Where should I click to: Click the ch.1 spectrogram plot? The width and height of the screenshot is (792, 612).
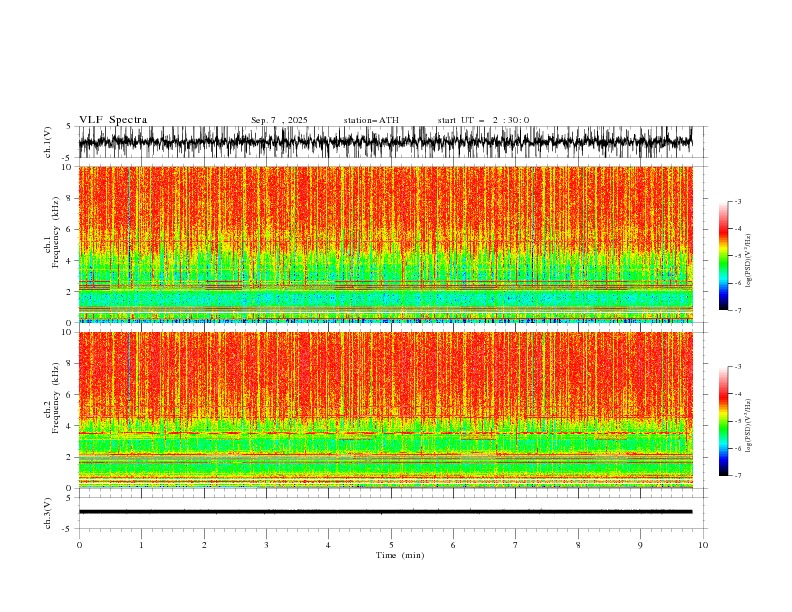click(x=386, y=244)
